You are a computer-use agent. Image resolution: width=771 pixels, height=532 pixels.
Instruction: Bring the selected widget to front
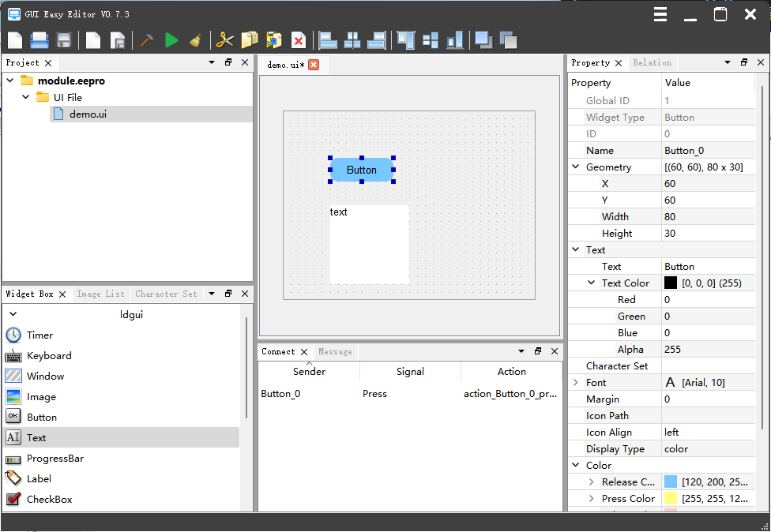click(x=483, y=40)
